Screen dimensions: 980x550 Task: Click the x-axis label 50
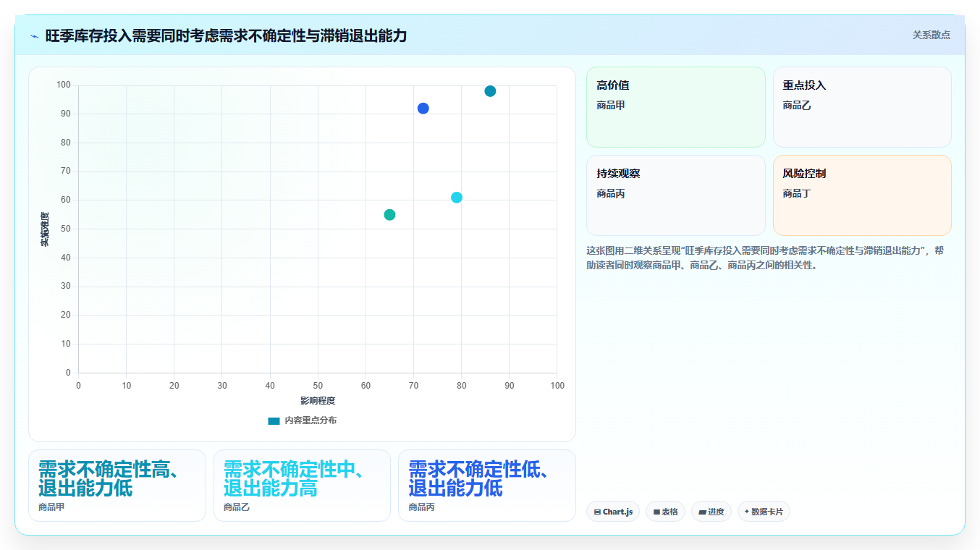pos(318,386)
